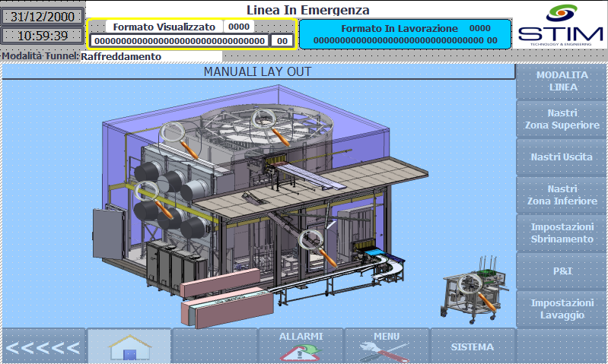Open the SISTEMA page
The image size is (608, 364).
pyautogui.click(x=473, y=346)
